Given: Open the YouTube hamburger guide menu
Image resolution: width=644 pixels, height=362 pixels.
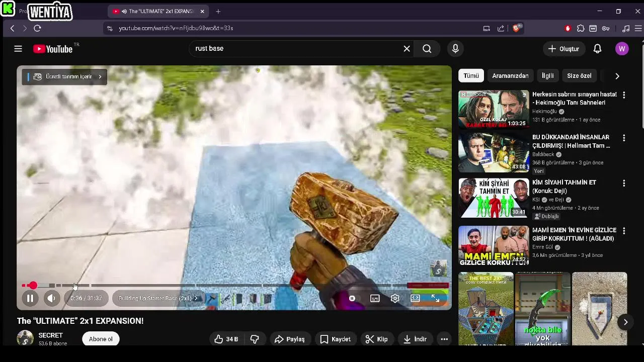Looking at the screenshot, I should point(18,49).
